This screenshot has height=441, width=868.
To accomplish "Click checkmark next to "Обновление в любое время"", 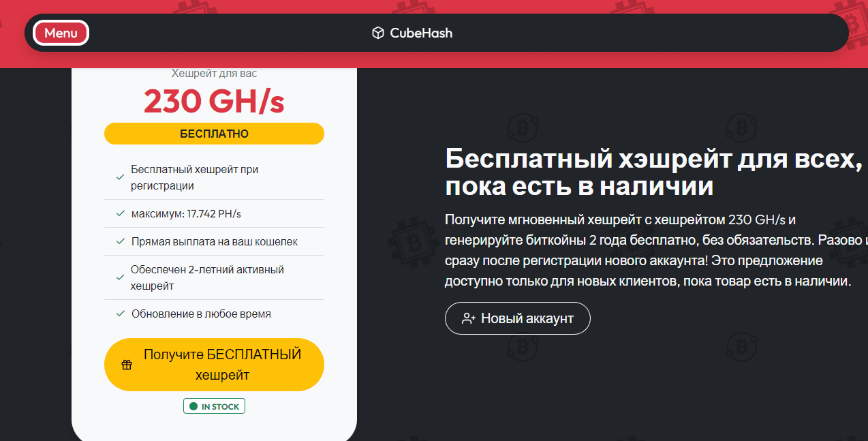I will pos(120,314).
